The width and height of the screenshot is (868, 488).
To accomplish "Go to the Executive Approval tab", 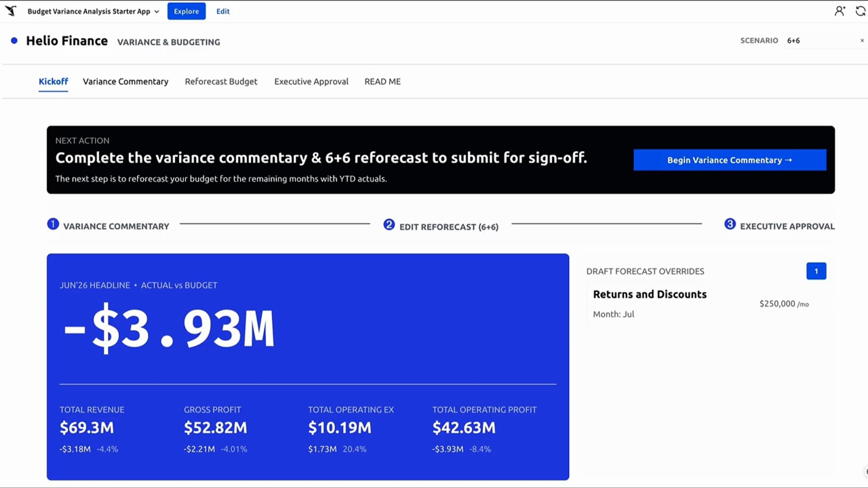I will (x=311, y=82).
